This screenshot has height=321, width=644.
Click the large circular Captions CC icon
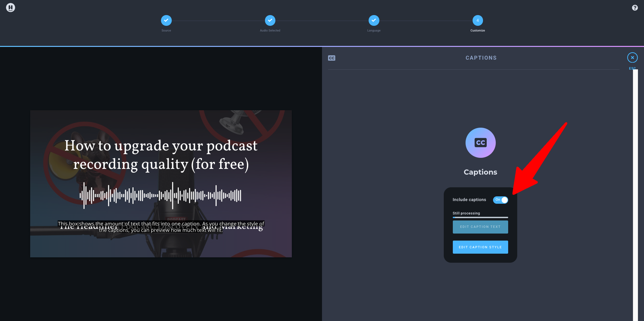coord(480,142)
